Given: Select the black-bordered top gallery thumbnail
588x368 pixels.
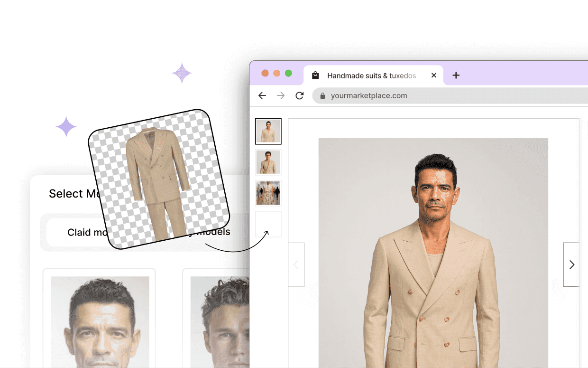Looking at the screenshot, I should [x=268, y=131].
